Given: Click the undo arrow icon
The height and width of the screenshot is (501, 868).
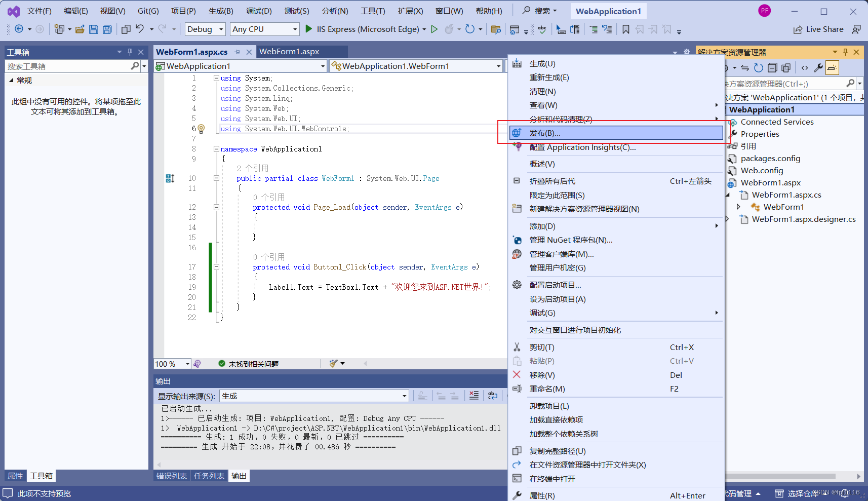Looking at the screenshot, I should 140,29.
